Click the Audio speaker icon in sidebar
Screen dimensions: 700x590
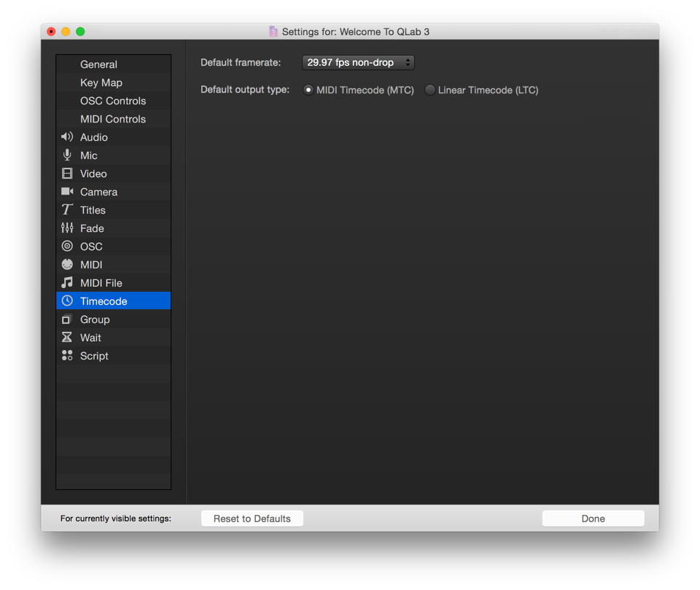coord(67,137)
